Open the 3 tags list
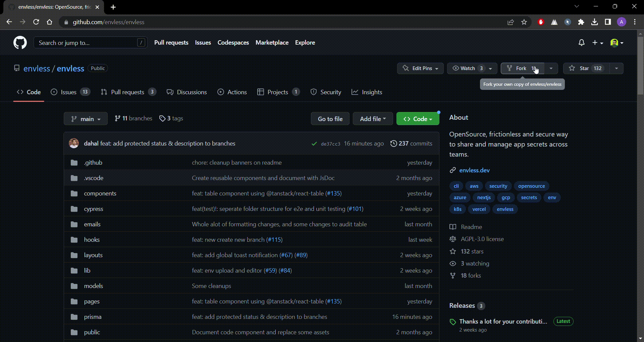The height and width of the screenshot is (342, 644). [x=171, y=118]
